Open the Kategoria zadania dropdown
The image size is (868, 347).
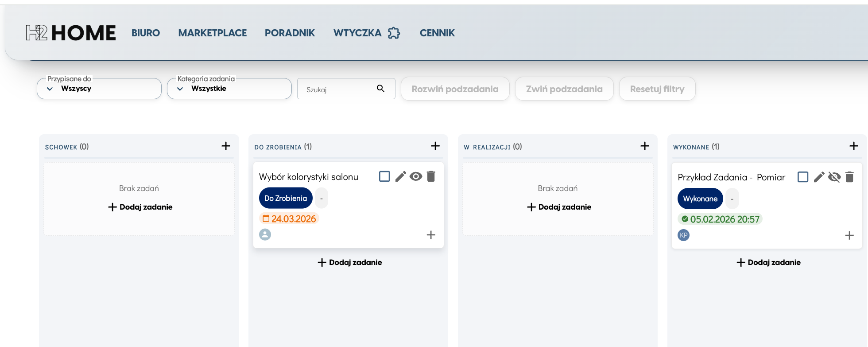(x=229, y=89)
